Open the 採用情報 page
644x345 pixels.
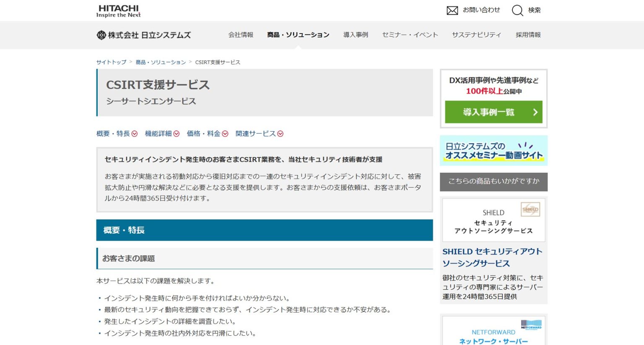527,35
